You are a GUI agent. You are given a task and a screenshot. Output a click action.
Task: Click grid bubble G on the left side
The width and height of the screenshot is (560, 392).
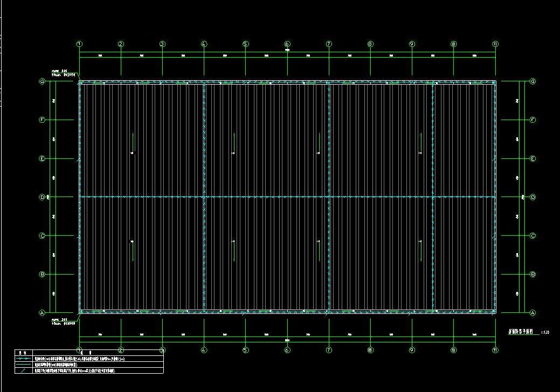[x=42, y=82]
